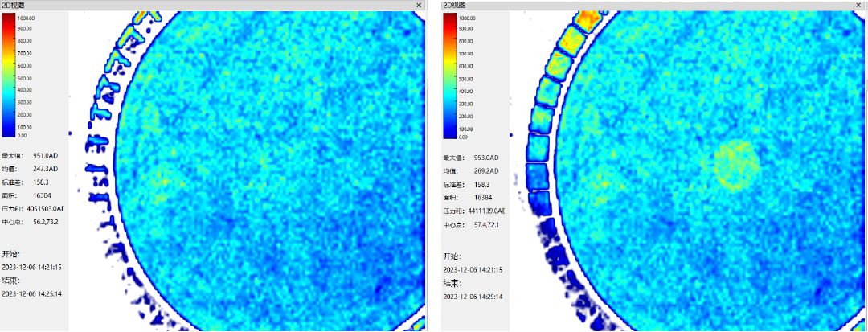The image size is (868, 332).
Task: Click the right panel's 2D视图 title
Action: coord(455,5)
